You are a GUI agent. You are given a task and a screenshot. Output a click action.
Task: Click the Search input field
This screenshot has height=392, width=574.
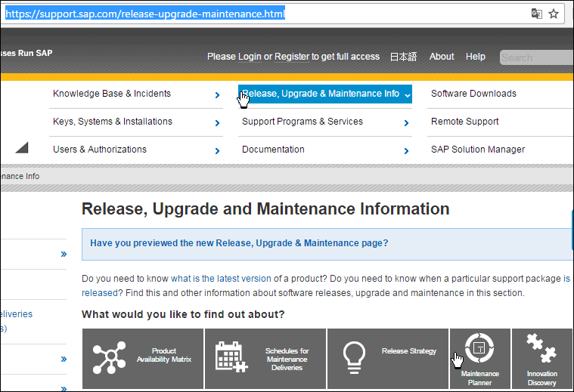tap(535, 57)
